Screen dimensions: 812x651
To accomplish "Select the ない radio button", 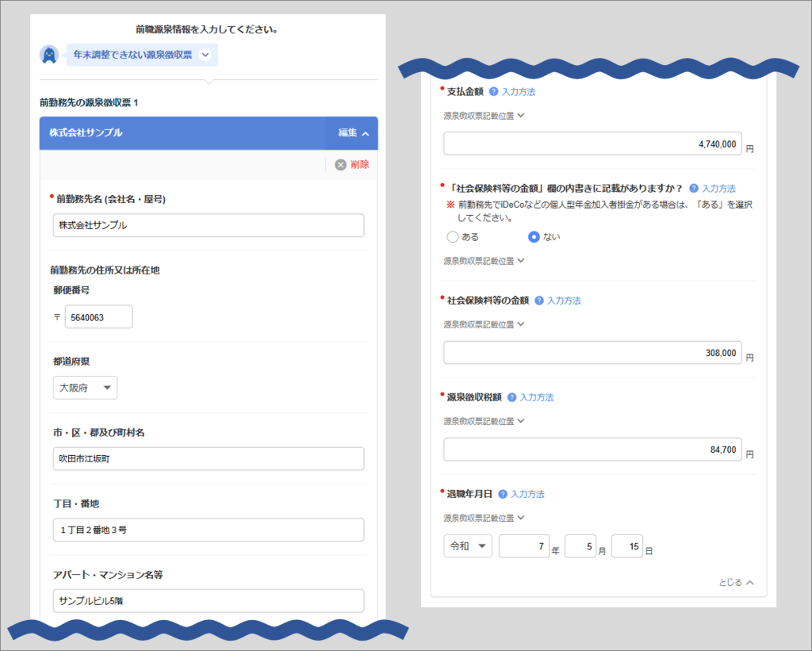I will pos(534,236).
